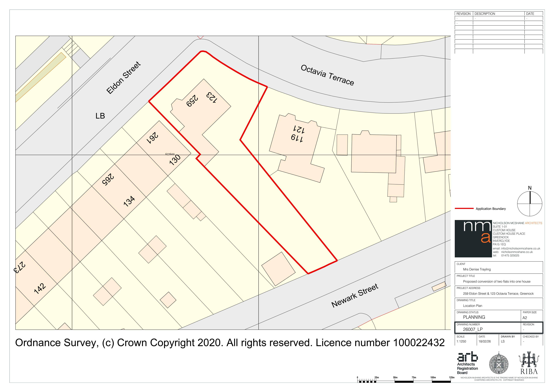The image size is (554, 392).
Task: Click the drawing title Location Plan
Action: [472, 306]
